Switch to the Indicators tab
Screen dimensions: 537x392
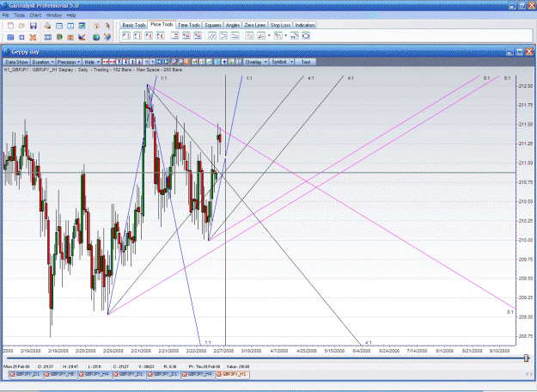coord(305,25)
